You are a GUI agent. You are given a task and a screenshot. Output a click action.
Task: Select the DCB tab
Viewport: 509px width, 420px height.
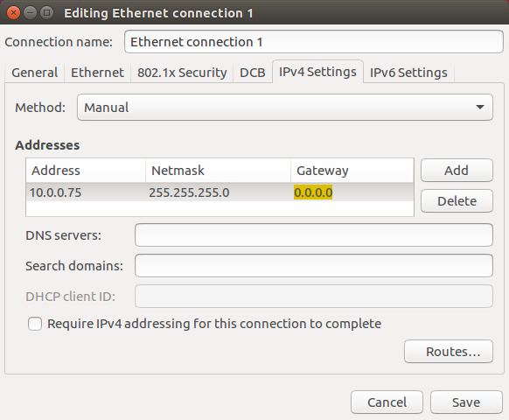click(x=253, y=72)
